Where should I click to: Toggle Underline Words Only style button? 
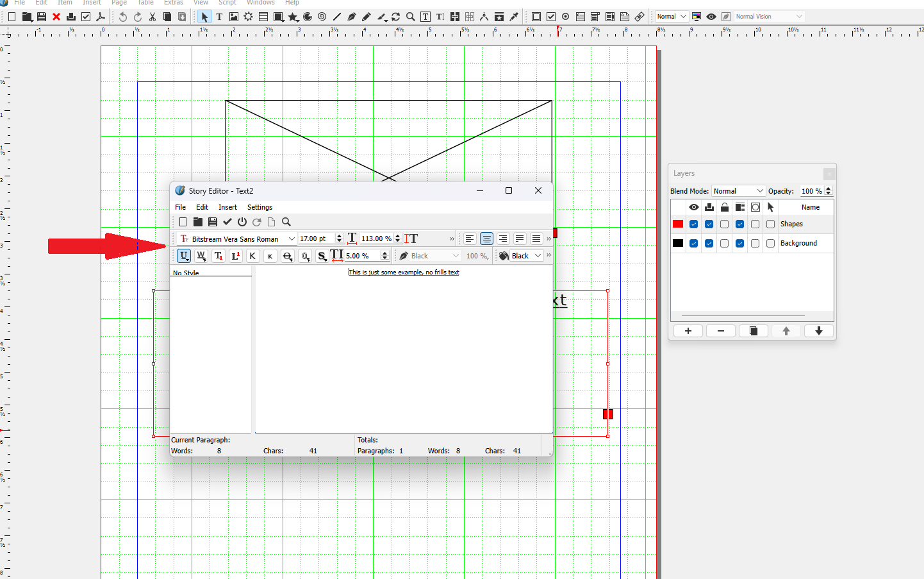click(201, 256)
